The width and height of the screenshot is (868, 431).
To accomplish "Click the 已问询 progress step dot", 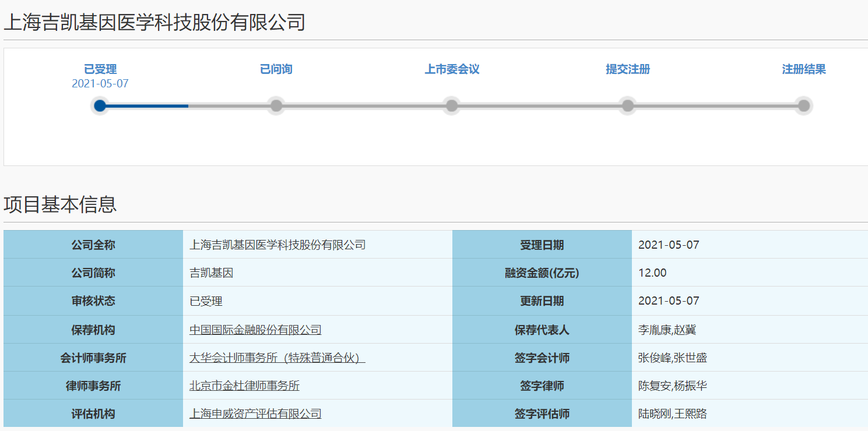I will [276, 105].
